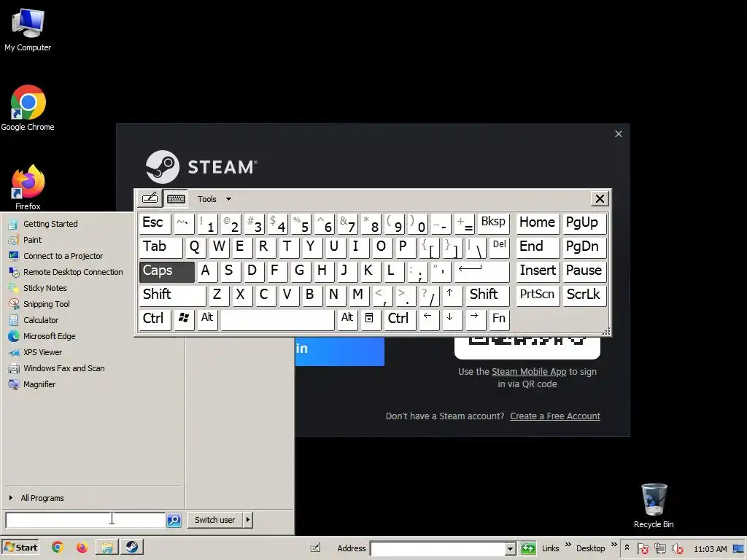Click the show desktop icon by clock

(x=739, y=548)
